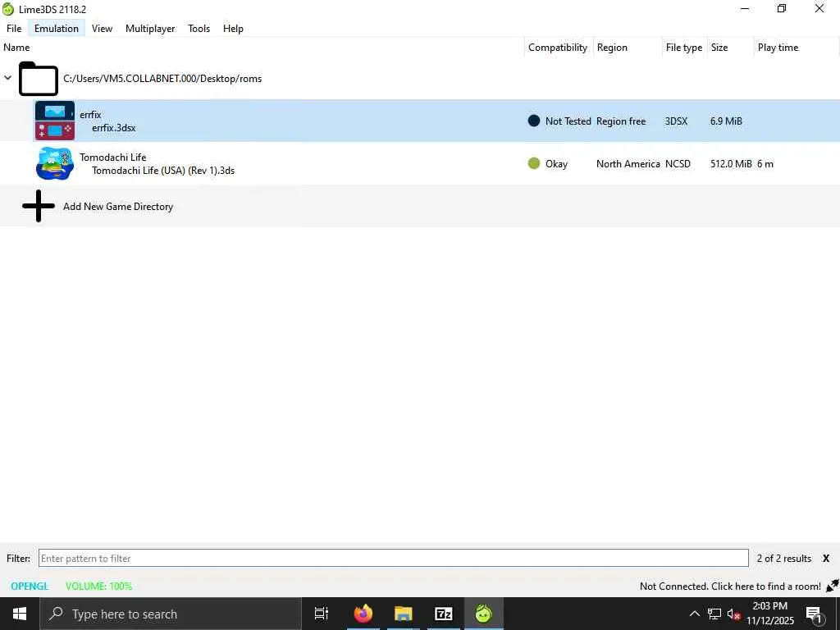
Task: Click errfix Region free cell
Action: (x=621, y=121)
